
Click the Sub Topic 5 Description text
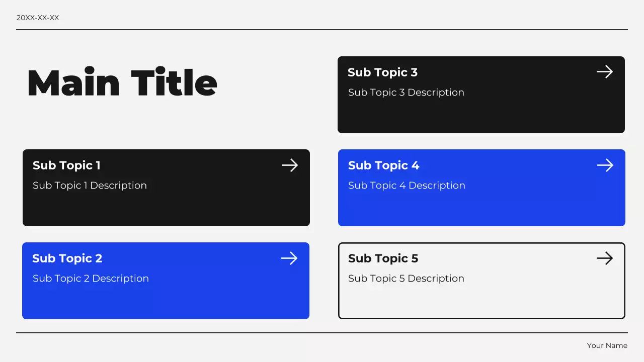[x=406, y=279]
